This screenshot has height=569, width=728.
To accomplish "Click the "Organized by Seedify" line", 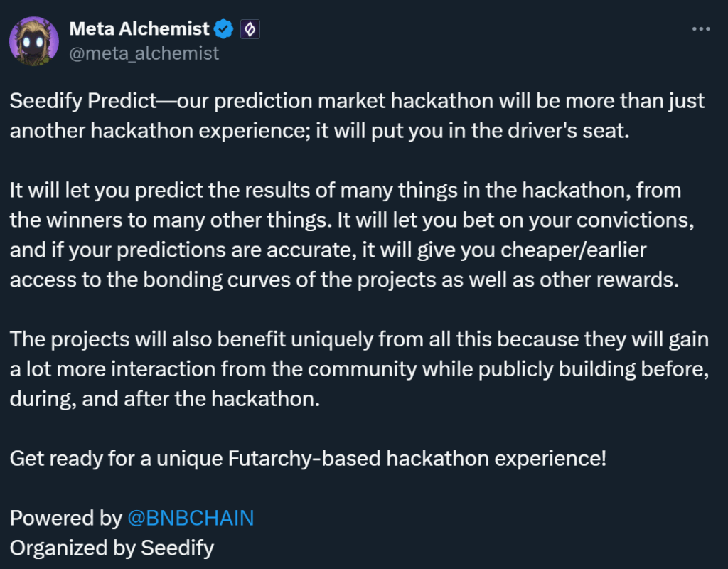I will [x=112, y=548].
